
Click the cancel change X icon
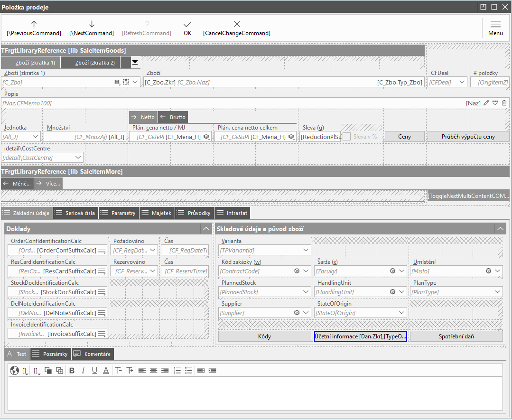(x=237, y=24)
